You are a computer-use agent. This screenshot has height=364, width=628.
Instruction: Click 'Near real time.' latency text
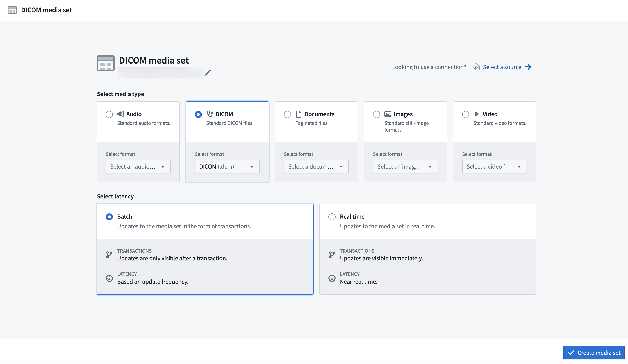point(358,282)
